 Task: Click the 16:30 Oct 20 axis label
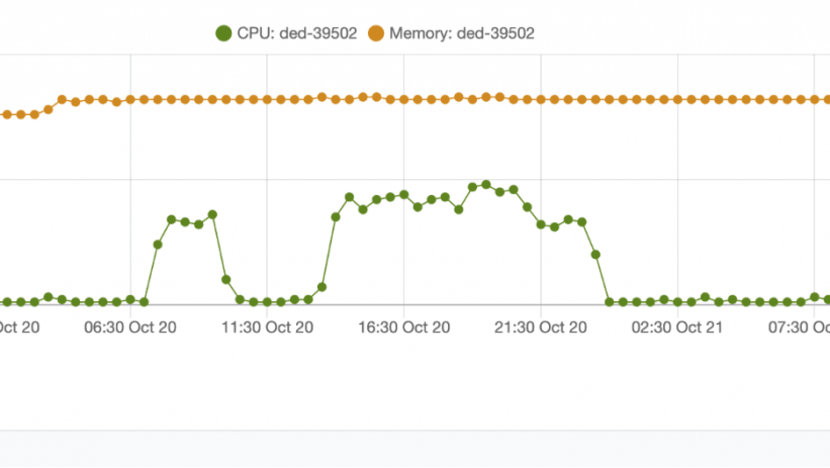click(x=404, y=327)
